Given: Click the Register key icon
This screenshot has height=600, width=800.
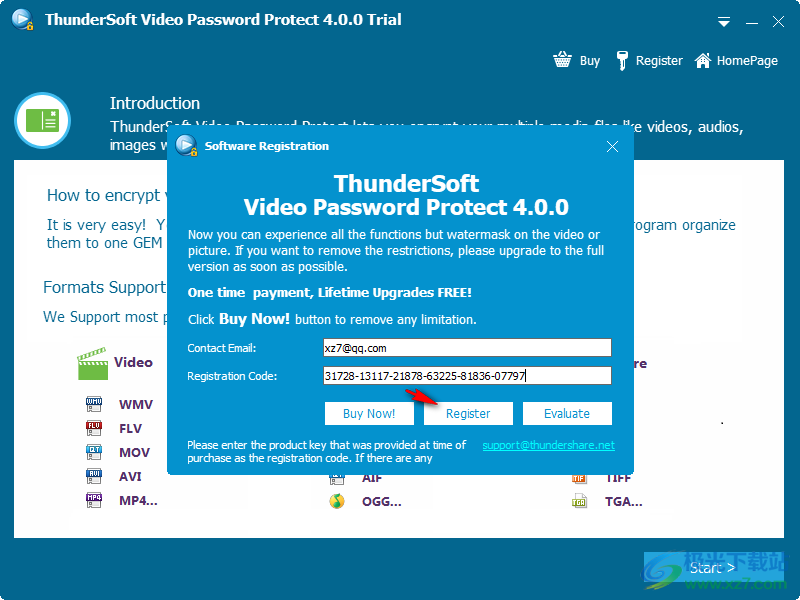Looking at the screenshot, I should [621, 61].
